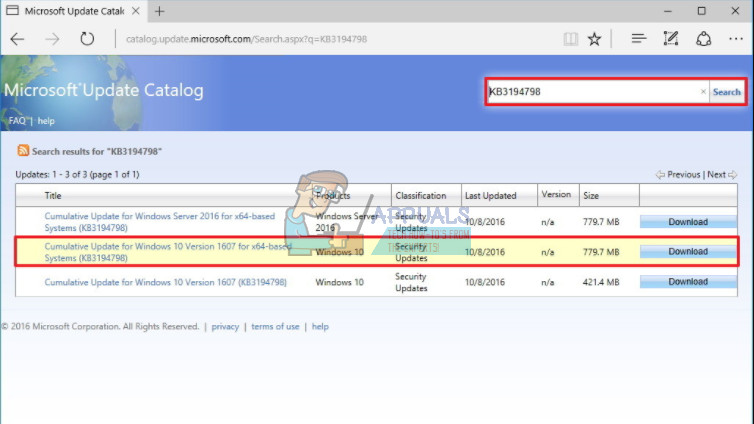The image size is (754, 424).
Task: Download the Windows Server 2016 update
Action: pyautogui.click(x=688, y=222)
